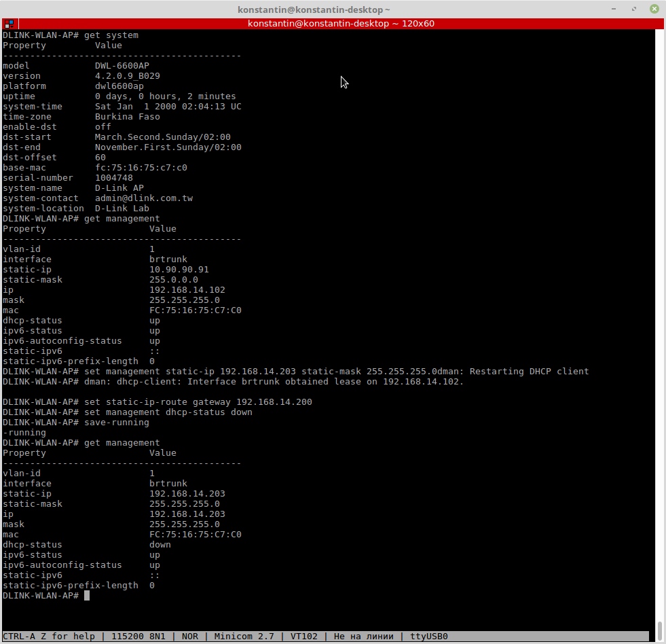Click the 'save-running' command line
Screen dimensions: 666x644
point(116,423)
